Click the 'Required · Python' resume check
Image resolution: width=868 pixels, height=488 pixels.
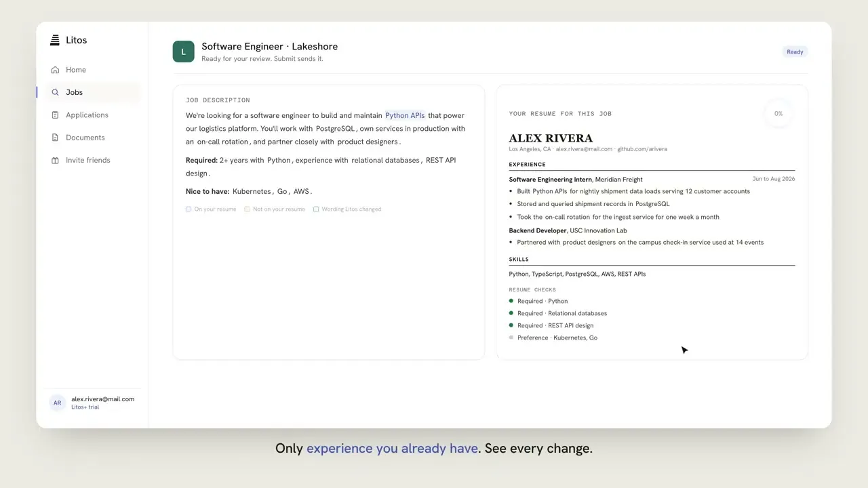tap(542, 301)
